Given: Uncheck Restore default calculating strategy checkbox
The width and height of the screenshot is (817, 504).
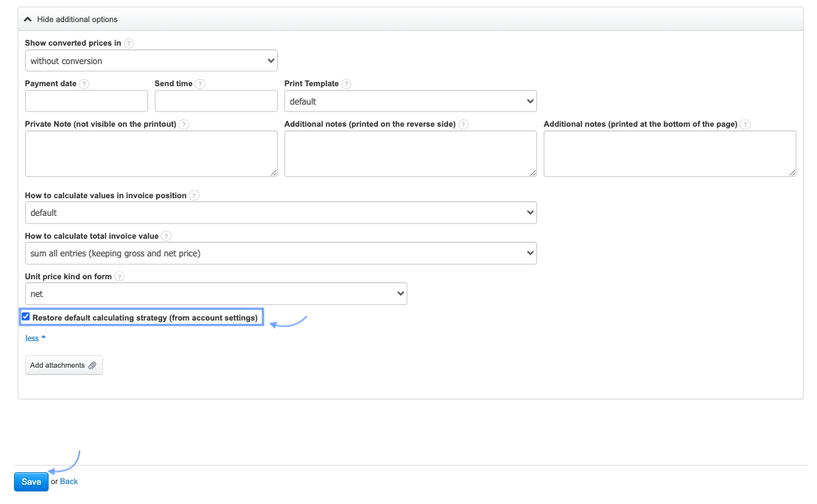Looking at the screenshot, I should 27,318.
